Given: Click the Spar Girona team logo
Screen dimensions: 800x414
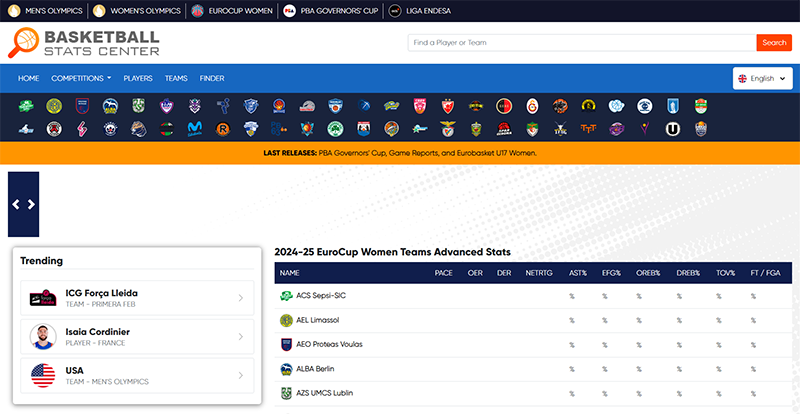Looking at the screenshot, I should click(x=504, y=129).
